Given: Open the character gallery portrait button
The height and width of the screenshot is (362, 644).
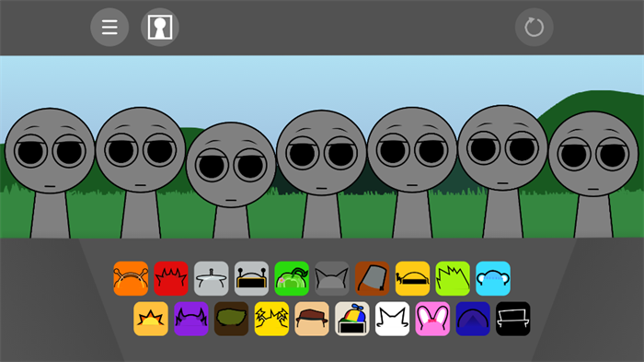Looking at the screenshot, I should [x=160, y=27].
